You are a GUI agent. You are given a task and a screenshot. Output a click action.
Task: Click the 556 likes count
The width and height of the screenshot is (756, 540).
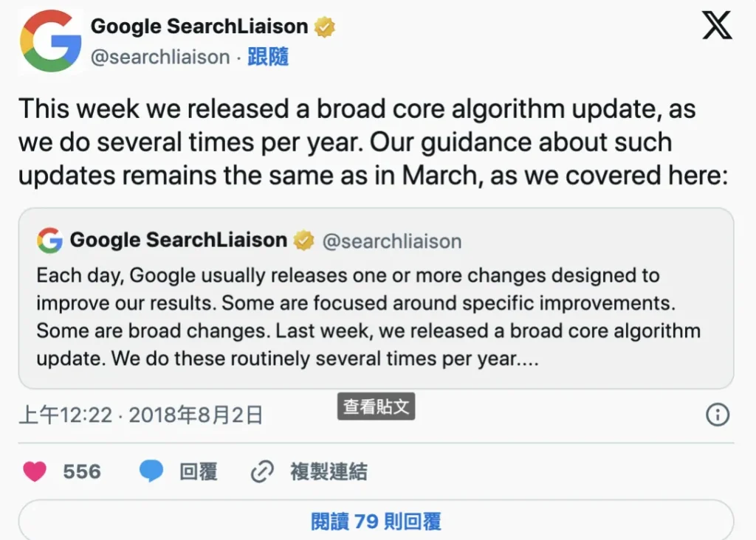pyautogui.click(x=82, y=471)
